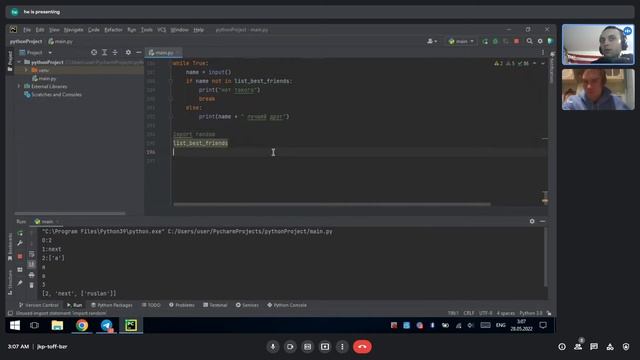Open the Navigate menu
Viewport: 640px width, 360px height.
pos(73,30)
